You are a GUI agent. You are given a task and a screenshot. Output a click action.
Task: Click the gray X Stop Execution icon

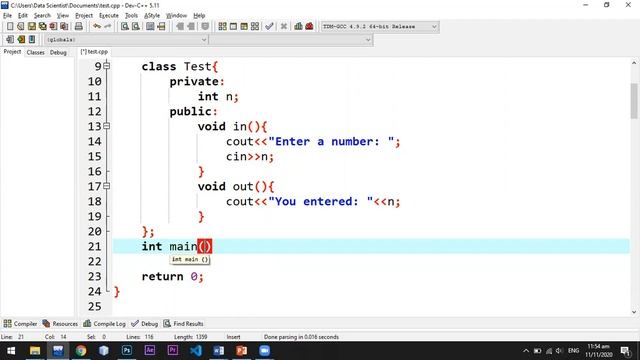click(284, 27)
